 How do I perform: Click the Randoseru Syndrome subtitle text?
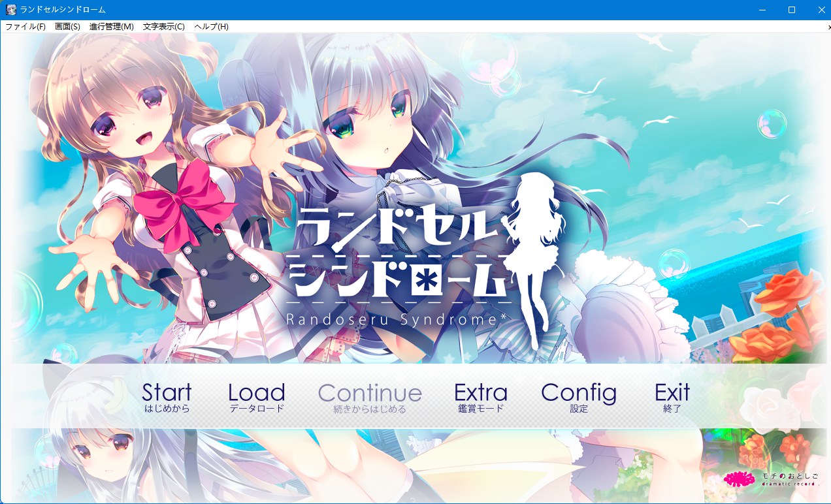[x=400, y=319]
